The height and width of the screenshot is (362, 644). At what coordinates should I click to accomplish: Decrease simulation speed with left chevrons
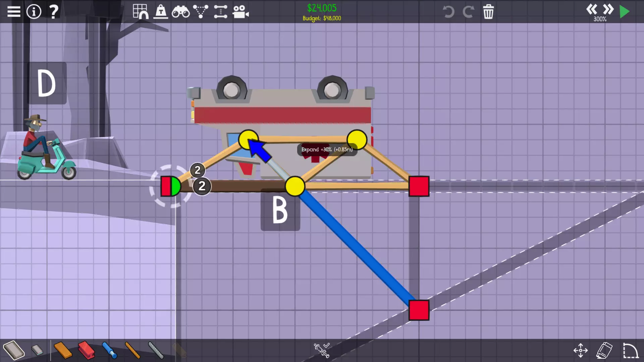(591, 9)
